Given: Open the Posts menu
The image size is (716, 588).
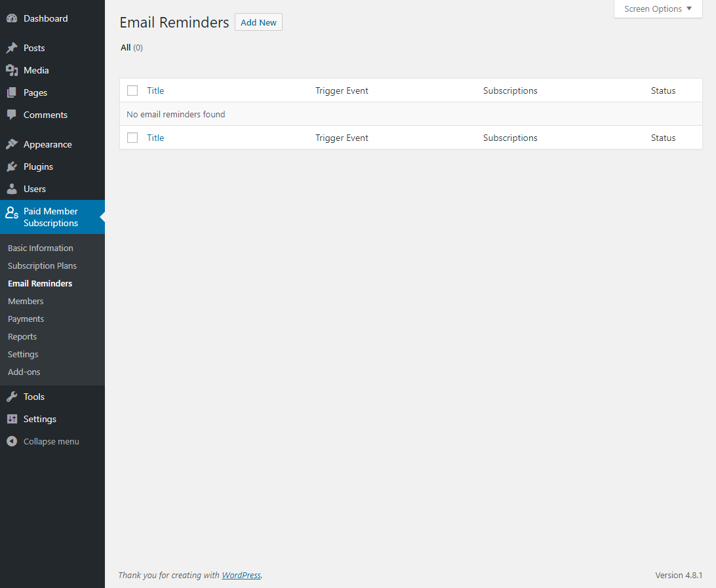Looking at the screenshot, I should pos(34,48).
